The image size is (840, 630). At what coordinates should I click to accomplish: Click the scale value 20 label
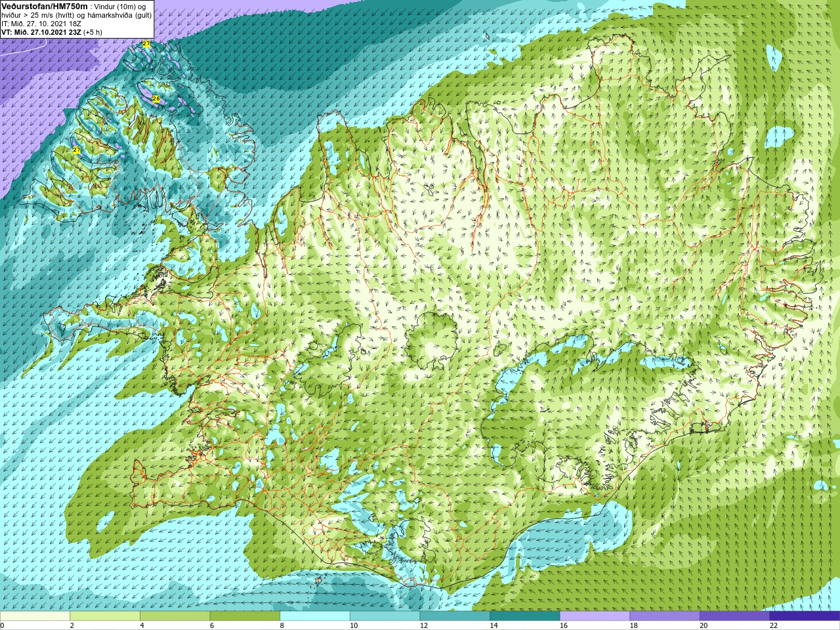pyautogui.click(x=704, y=625)
